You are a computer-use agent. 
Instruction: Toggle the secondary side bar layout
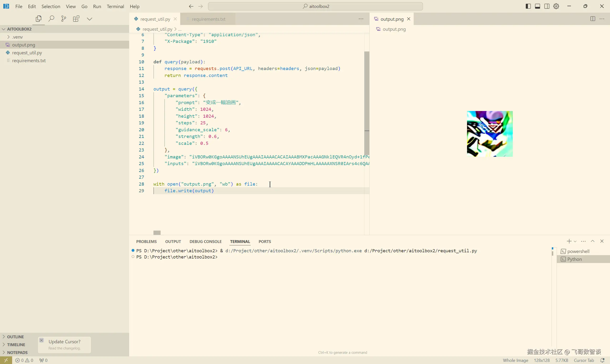point(547,6)
